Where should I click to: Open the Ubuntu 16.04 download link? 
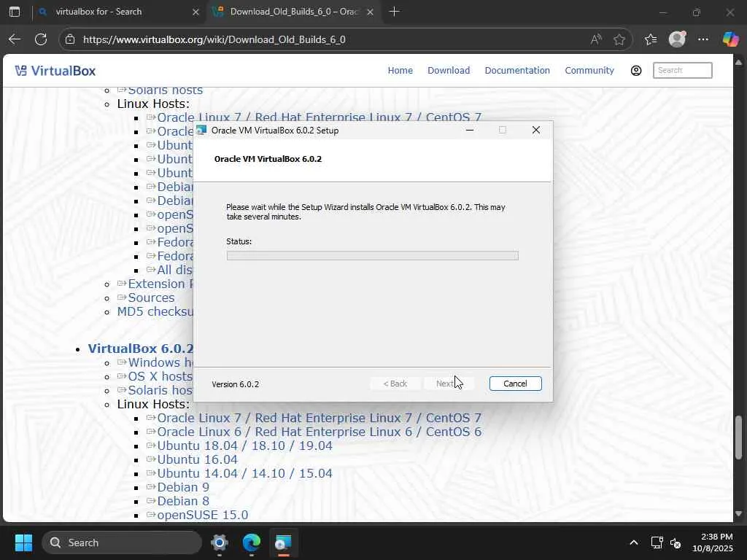197,459
